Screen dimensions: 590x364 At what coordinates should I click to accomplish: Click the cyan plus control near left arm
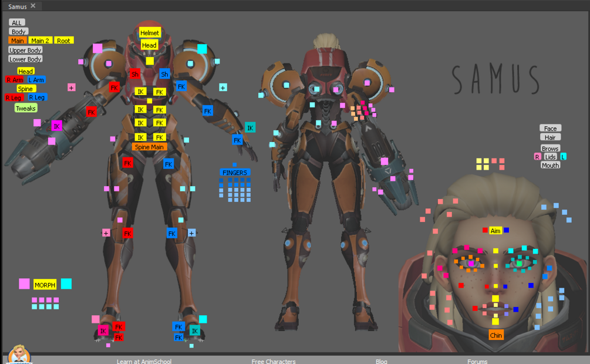[x=222, y=87]
